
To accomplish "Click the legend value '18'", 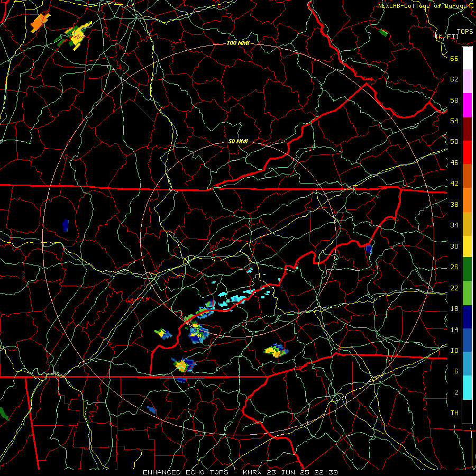I will [x=454, y=309].
